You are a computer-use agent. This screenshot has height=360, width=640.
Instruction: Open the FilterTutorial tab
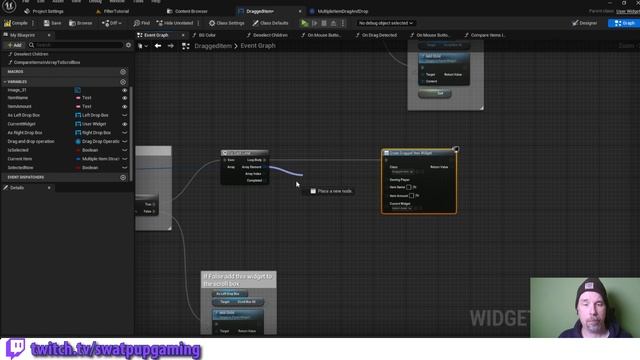pyautogui.click(x=113, y=11)
